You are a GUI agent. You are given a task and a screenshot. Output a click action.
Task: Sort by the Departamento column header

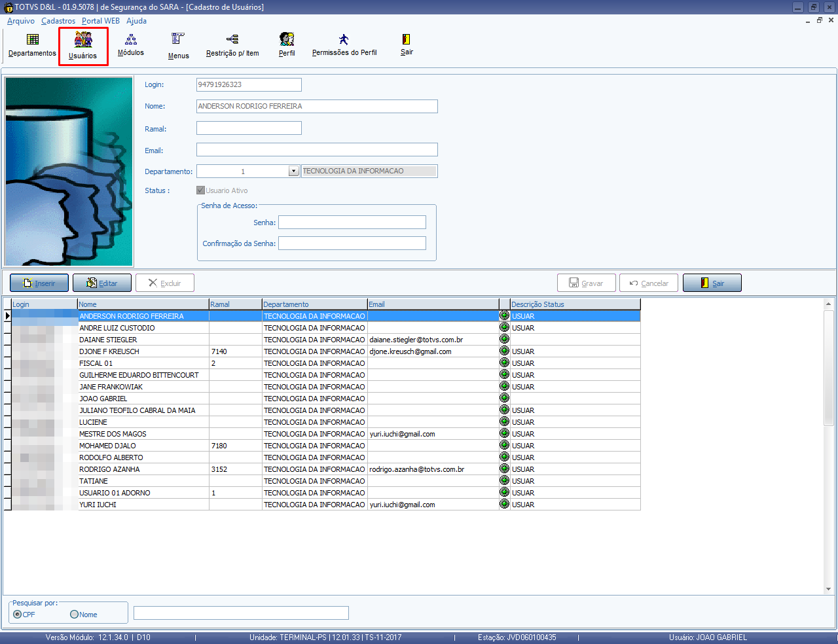[x=315, y=304]
